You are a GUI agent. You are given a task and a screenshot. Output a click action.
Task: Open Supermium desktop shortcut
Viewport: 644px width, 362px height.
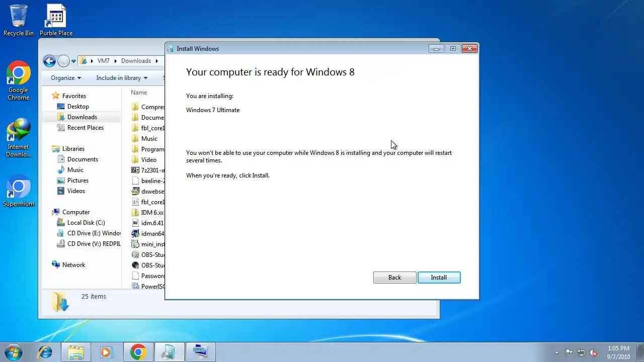pyautogui.click(x=19, y=191)
